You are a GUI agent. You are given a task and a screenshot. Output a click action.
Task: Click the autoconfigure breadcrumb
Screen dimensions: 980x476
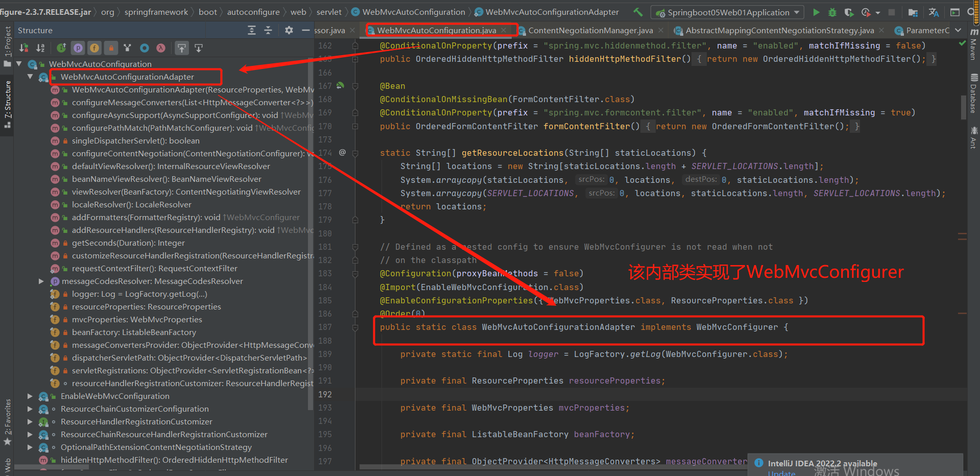point(253,12)
